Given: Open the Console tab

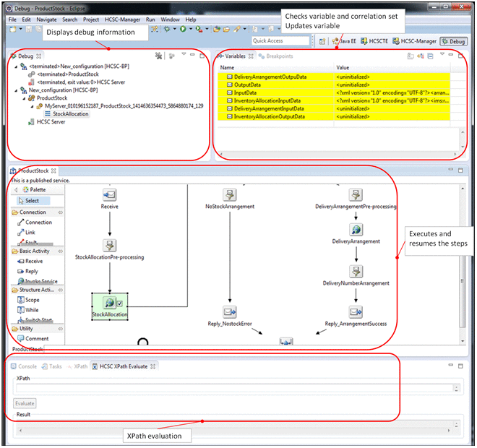Looking at the screenshot, I should 27,366.
